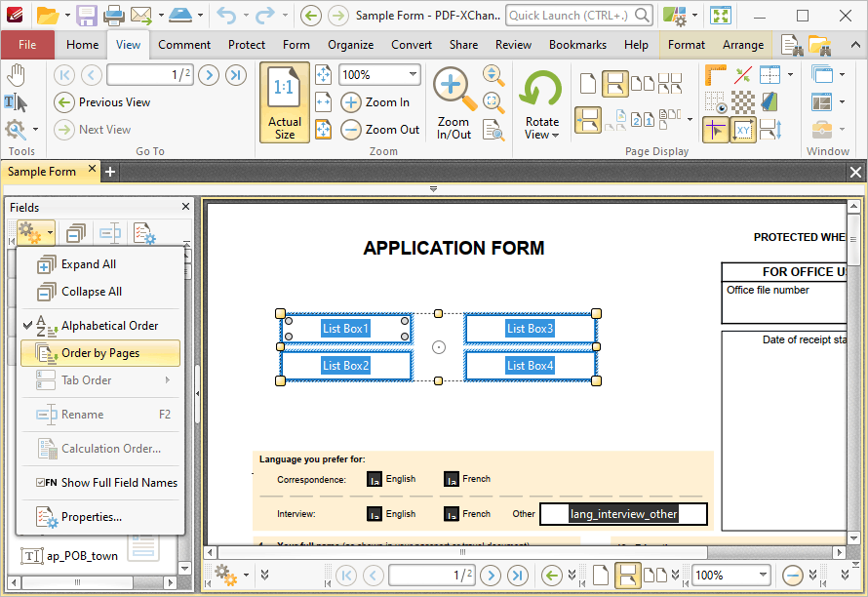
Task: Click ribbon next page arrow
Action: coord(209,74)
